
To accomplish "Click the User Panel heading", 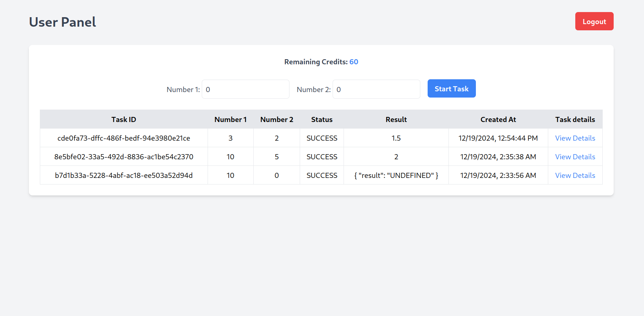I will [62, 22].
